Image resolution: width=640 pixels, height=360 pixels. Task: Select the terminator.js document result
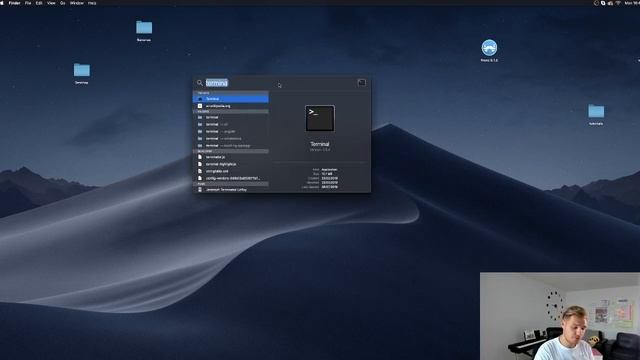pyautogui.click(x=231, y=157)
